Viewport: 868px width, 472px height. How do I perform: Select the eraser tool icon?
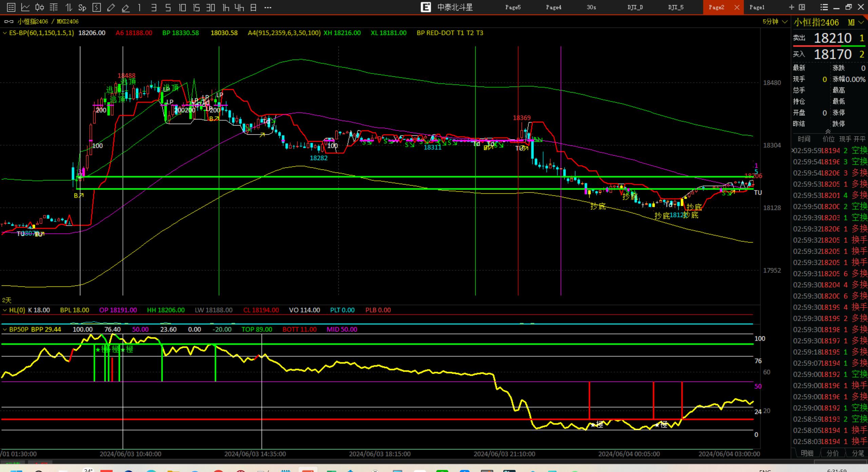126,7
